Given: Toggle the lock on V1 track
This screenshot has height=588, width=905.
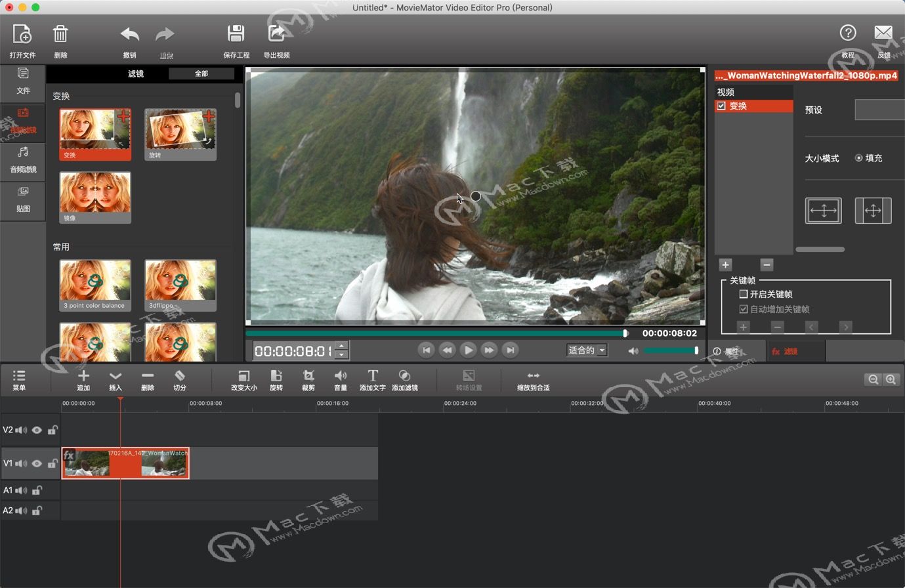Looking at the screenshot, I should tap(53, 463).
